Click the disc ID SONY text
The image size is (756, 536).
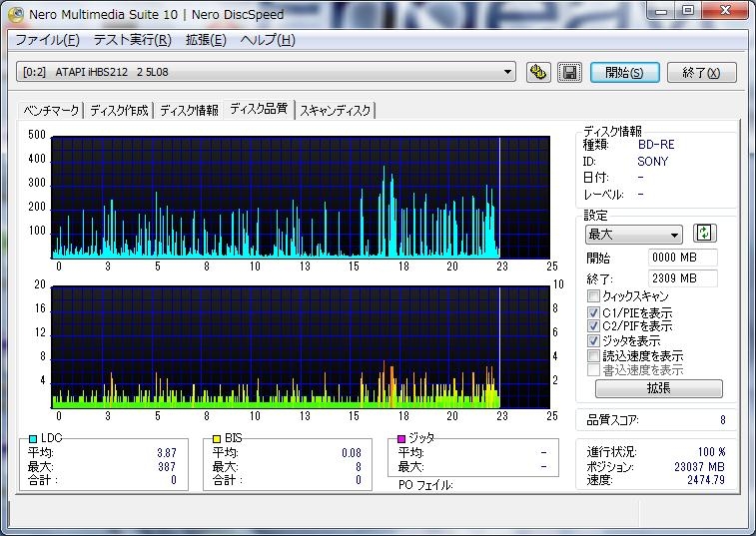coord(653,162)
